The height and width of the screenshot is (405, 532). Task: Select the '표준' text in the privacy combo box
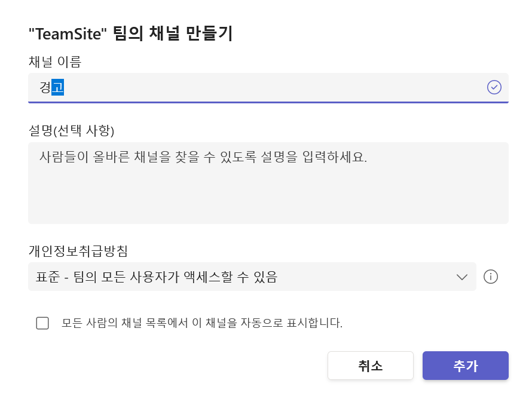[48, 277]
